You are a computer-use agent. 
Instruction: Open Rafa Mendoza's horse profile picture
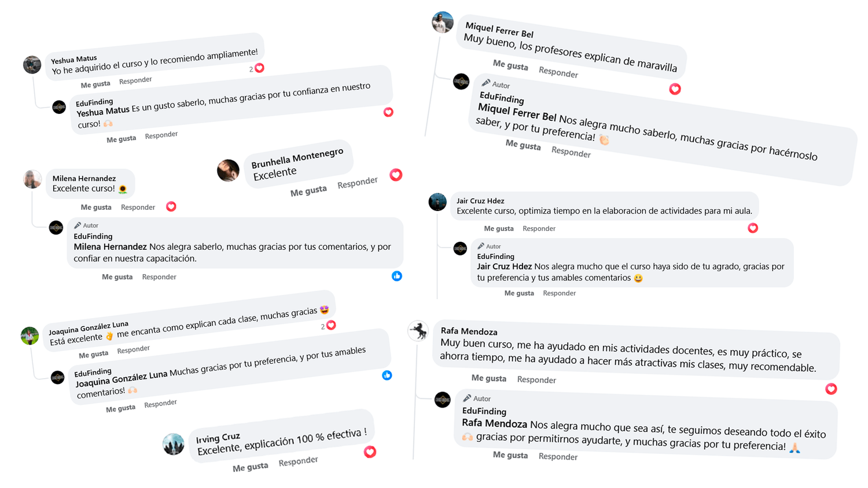click(x=418, y=331)
